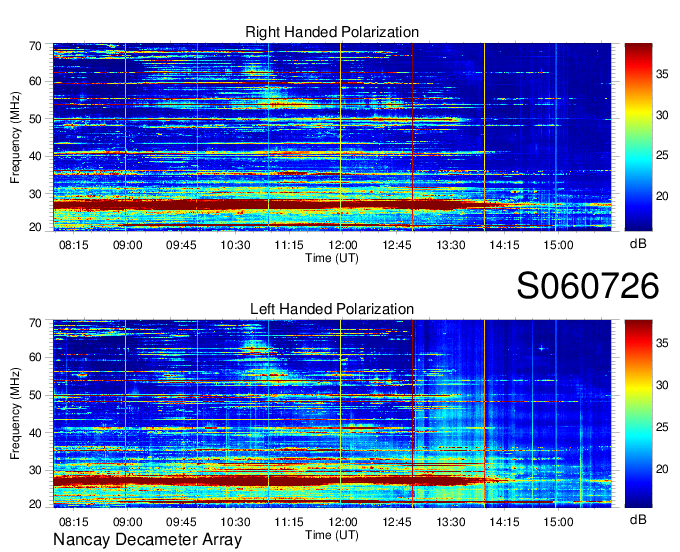
Task: Click the 12:45 time tick in Right Handed plot
Action: click(x=397, y=245)
